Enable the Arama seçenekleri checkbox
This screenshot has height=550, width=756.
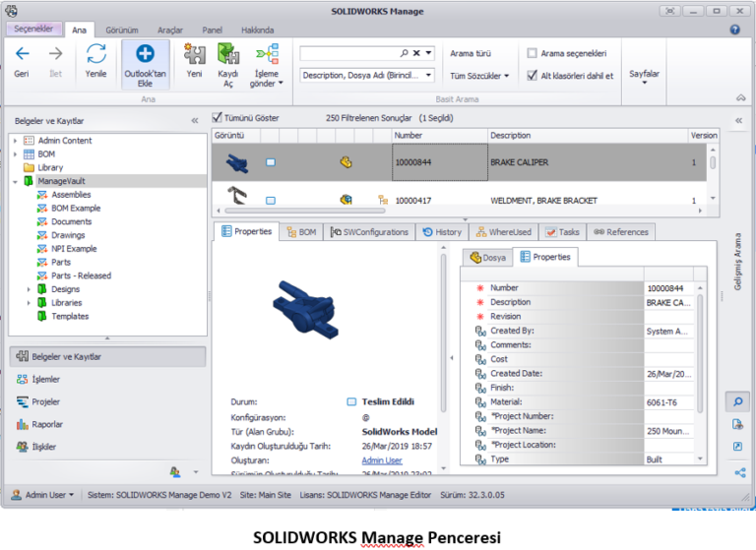533,53
